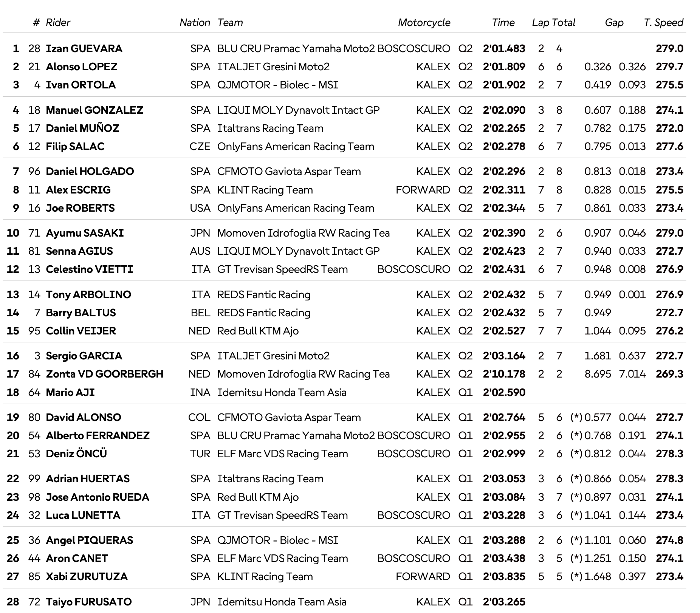The width and height of the screenshot is (700, 613).
Task: Select Red Bull KTM Ajo team for Veijer
Action: click(258, 331)
